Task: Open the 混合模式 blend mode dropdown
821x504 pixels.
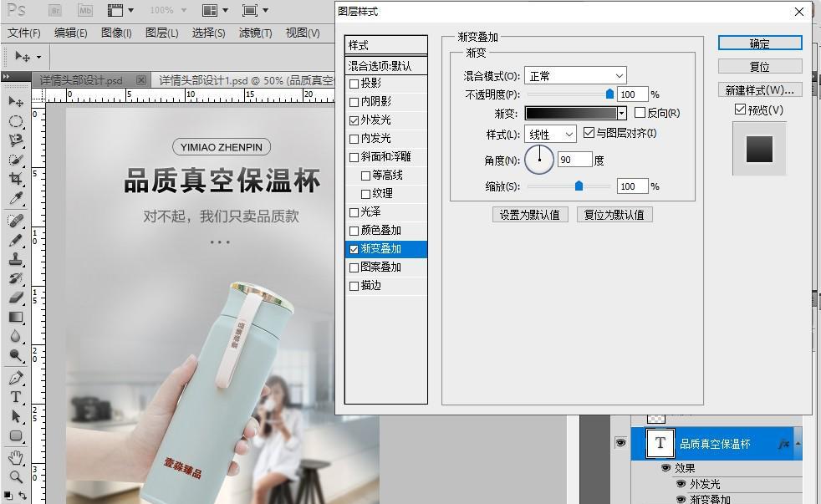Action: tap(575, 76)
